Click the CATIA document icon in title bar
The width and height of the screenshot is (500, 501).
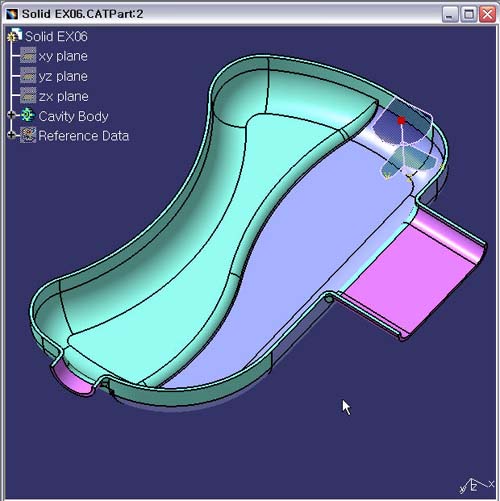(x=12, y=14)
